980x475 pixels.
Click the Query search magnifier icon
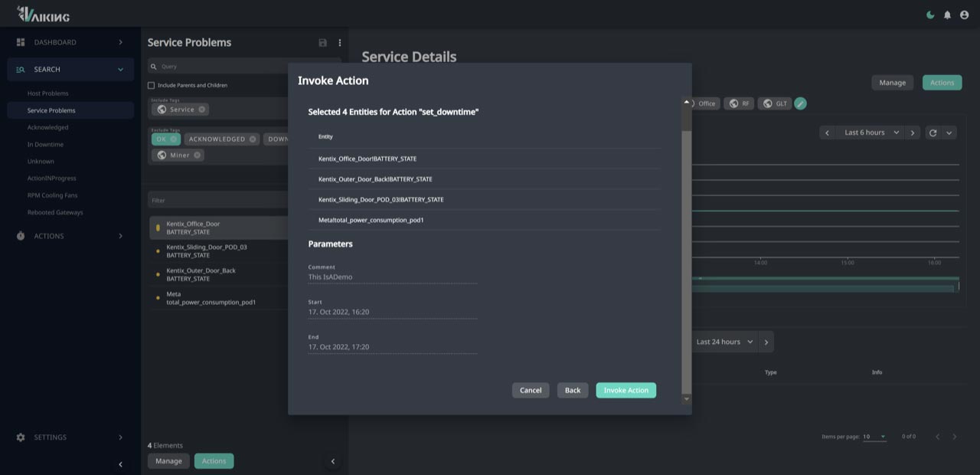tap(153, 67)
